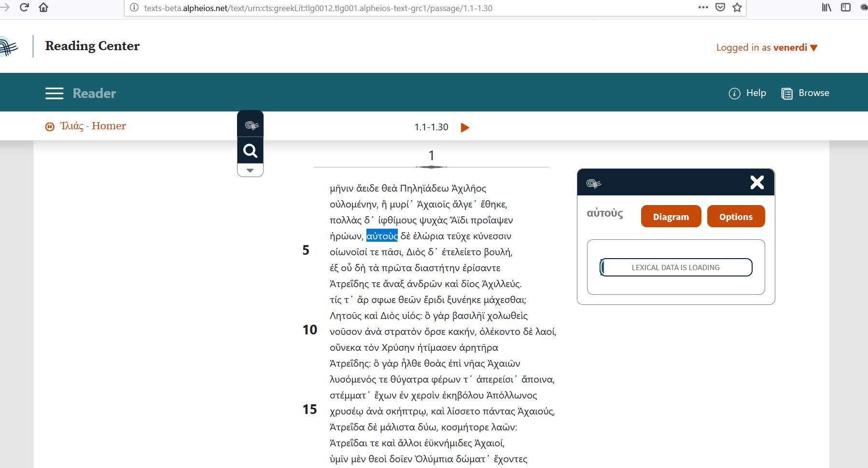Click the word χρυσέῳ in line fifteen
The width and height of the screenshot is (868, 468).
point(346,411)
